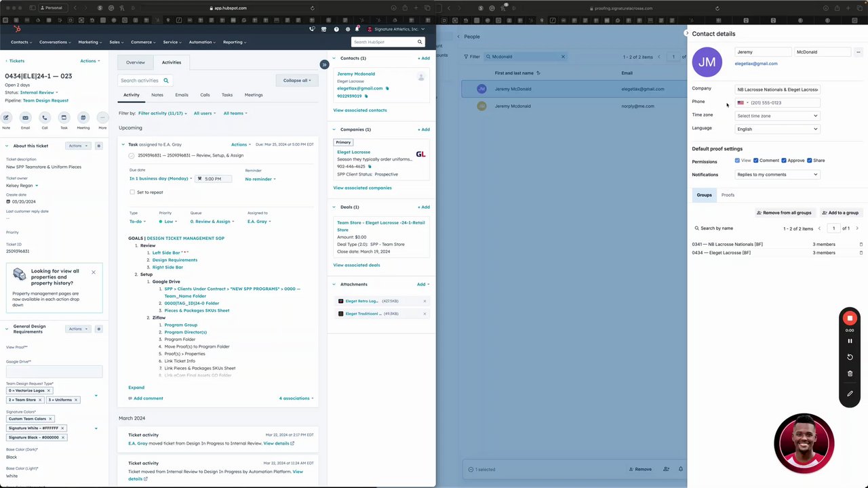Restart recording with the rewind icon
Viewport: 868px width, 488px height.
[850, 357]
